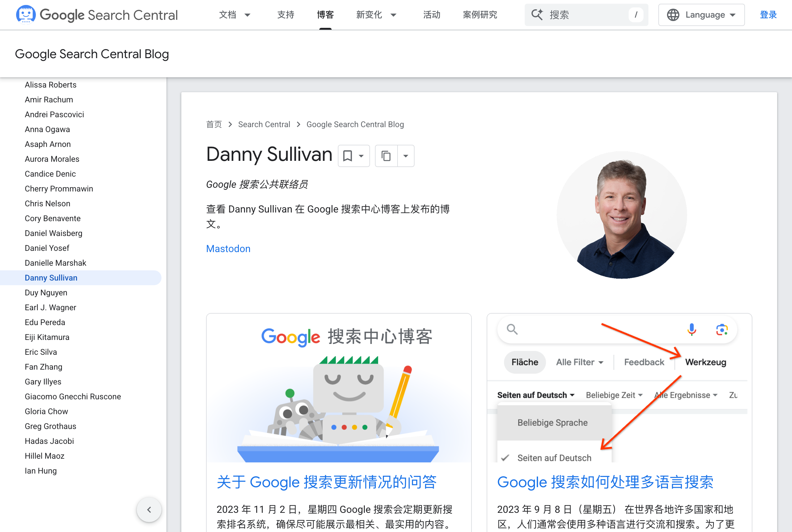Select Andrei Pascovici in sidebar

[x=54, y=115]
